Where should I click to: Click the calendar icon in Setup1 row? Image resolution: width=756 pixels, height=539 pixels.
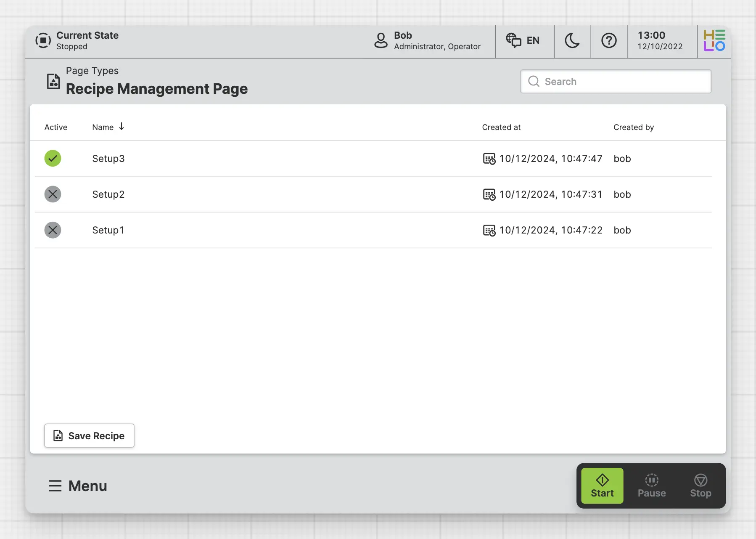(489, 230)
